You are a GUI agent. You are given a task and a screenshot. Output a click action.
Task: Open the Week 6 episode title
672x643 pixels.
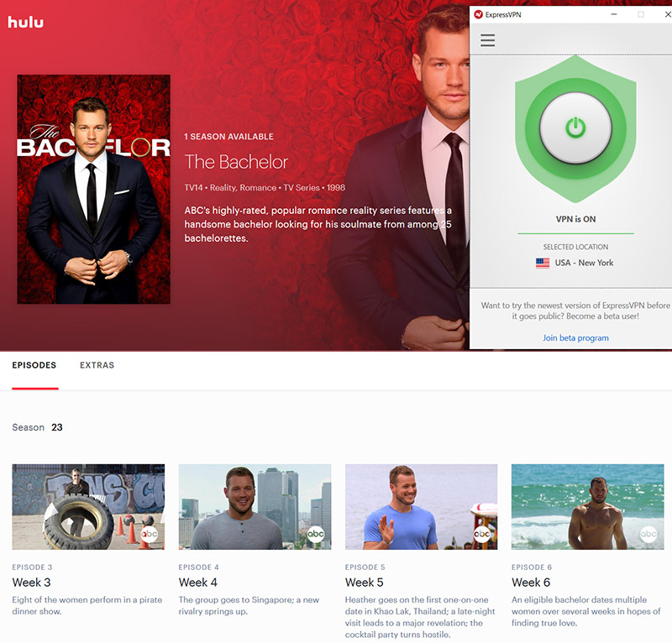point(531,583)
